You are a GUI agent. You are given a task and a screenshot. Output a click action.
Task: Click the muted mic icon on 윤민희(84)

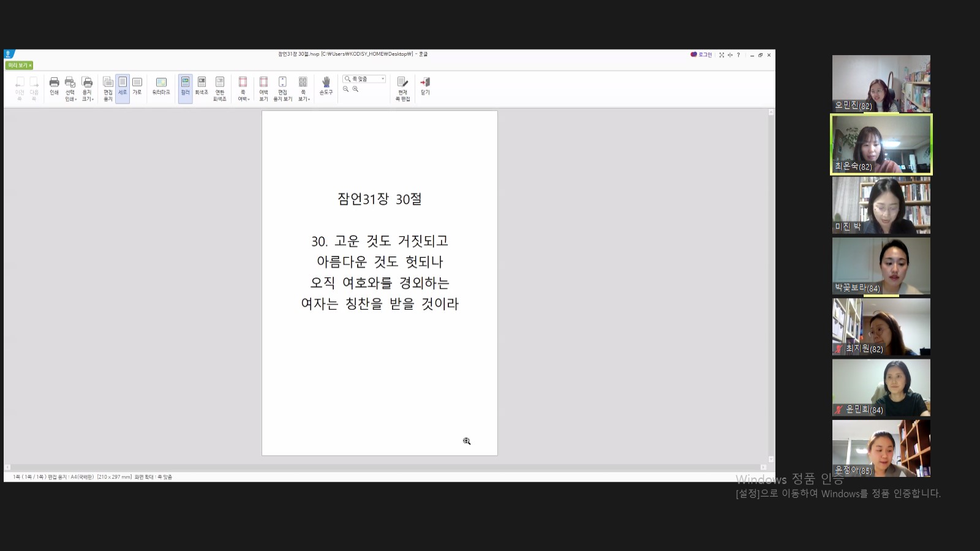839,410
